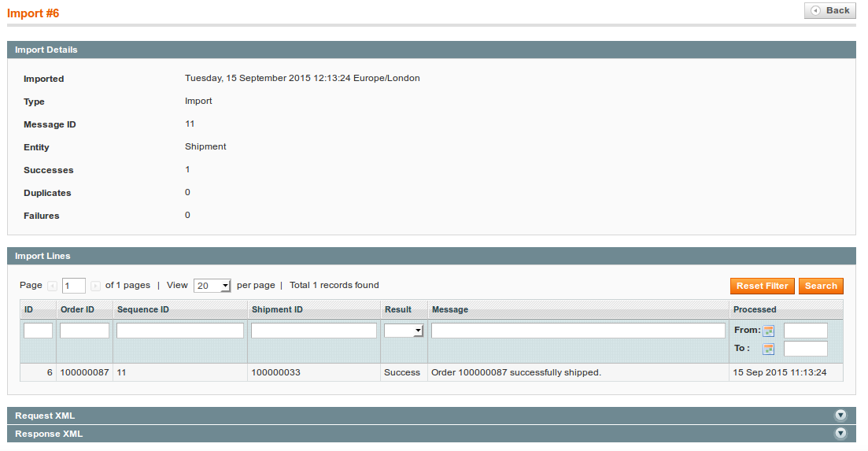Expand the Response XML section arrow
Screen dimensions: 868x451
click(840, 434)
